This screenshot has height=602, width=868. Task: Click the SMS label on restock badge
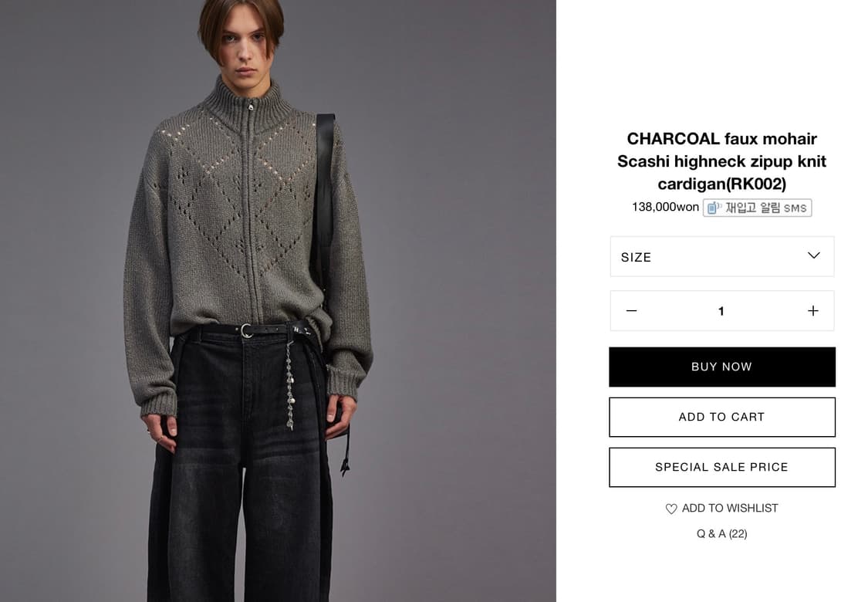coord(795,208)
